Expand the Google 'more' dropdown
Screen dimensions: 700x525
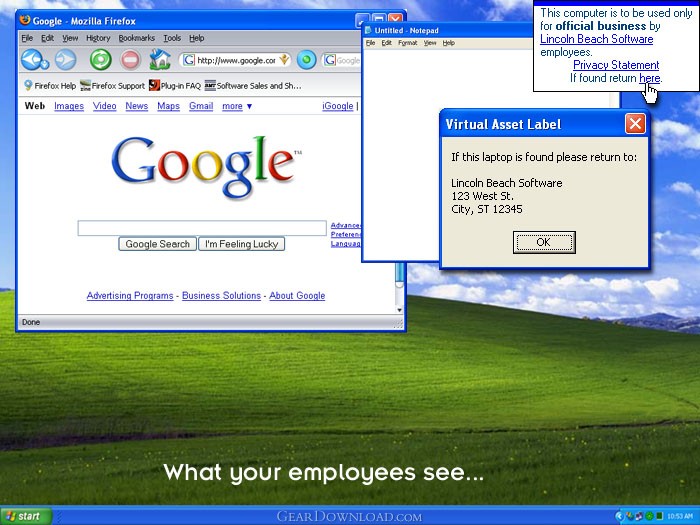tap(237, 106)
